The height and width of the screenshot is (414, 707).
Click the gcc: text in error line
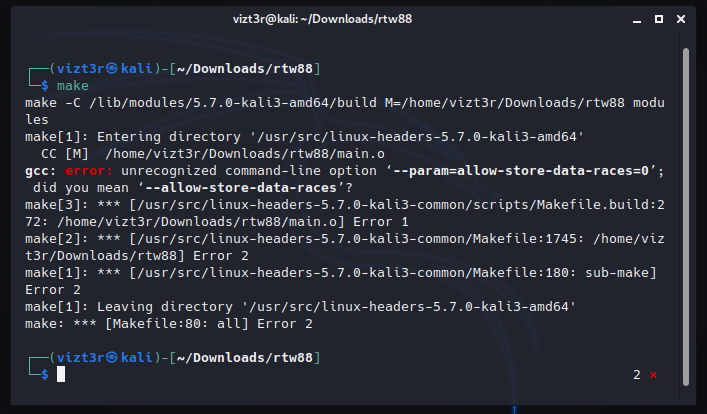coord(40,170)
